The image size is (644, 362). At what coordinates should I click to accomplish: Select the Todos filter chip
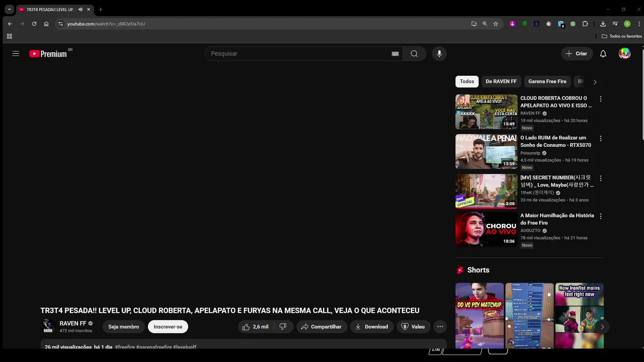point(467,81)
